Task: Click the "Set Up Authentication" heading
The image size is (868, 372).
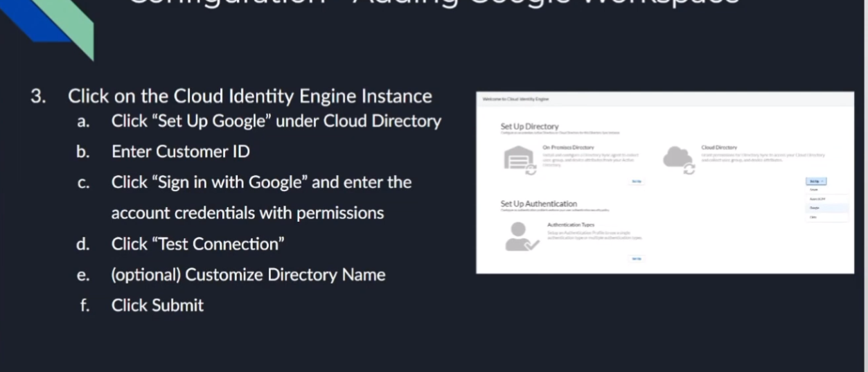Action: (538, 204)
